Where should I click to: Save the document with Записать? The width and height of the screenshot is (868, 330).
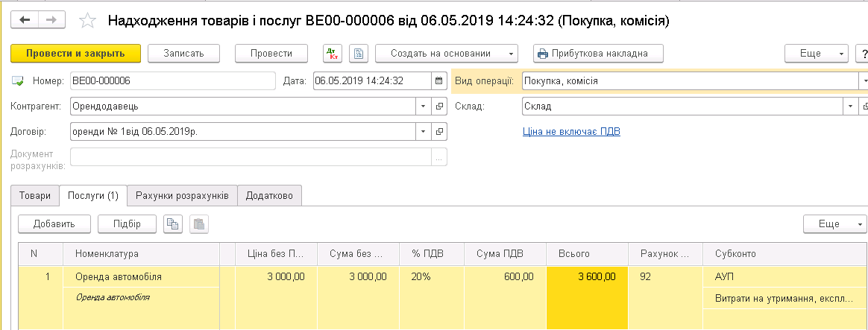[x=183, y=53]
